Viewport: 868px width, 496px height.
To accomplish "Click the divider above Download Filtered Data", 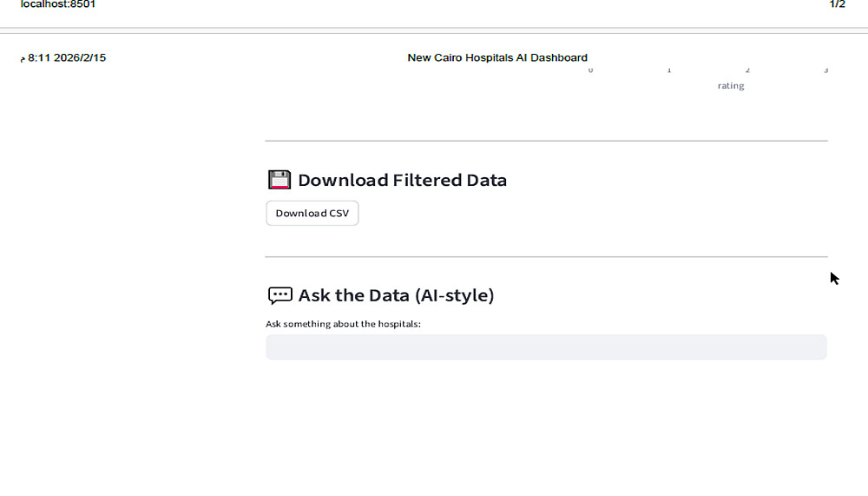I will coord(546,141).
